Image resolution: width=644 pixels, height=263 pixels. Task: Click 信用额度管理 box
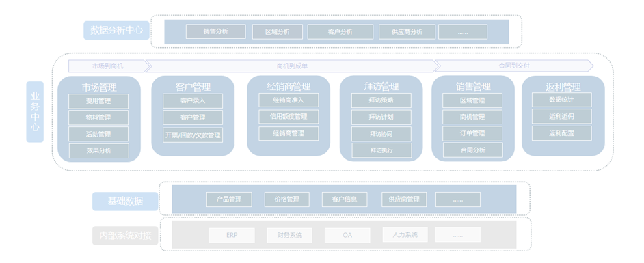pyautogui.click(x=289, y=117)
